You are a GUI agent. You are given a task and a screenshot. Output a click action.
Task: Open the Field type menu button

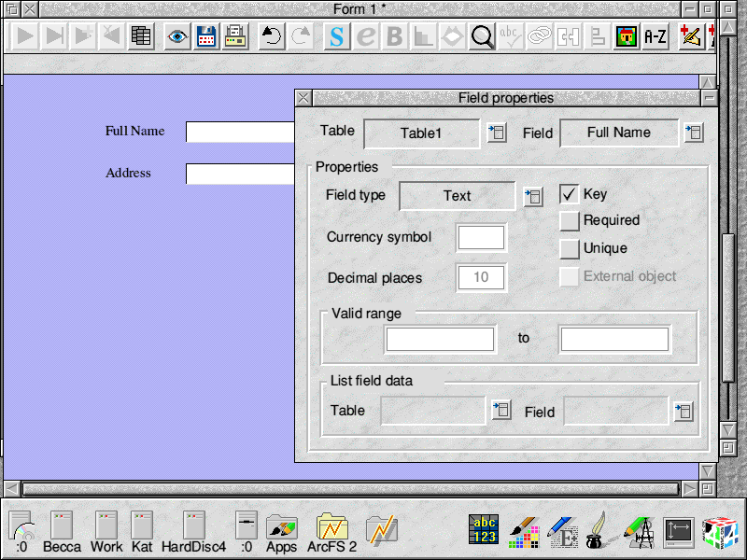(532, 196)
